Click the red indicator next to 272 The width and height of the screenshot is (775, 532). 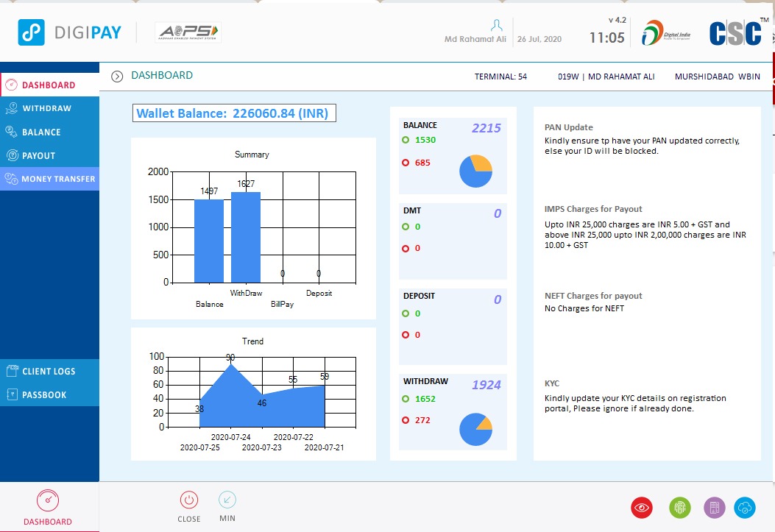pyautogui.click(x=406, y=420)
